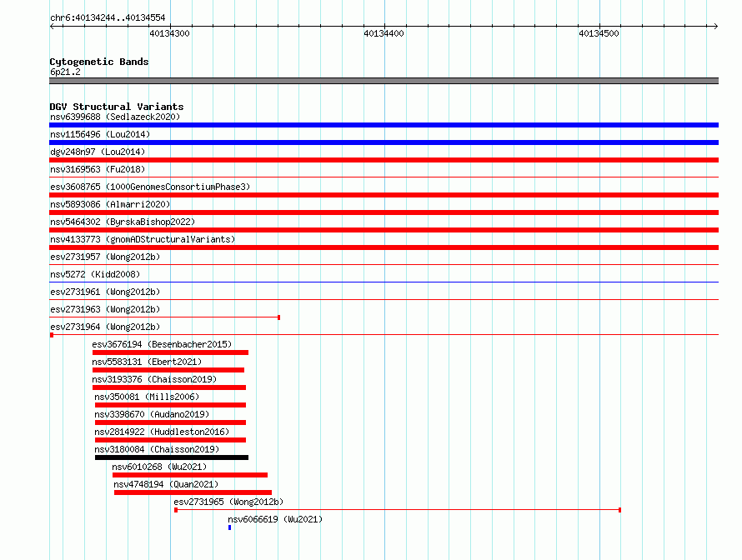Click the small blue marker of nsv6066619
This screenshot has height=560, width=742.
(229, 527)
